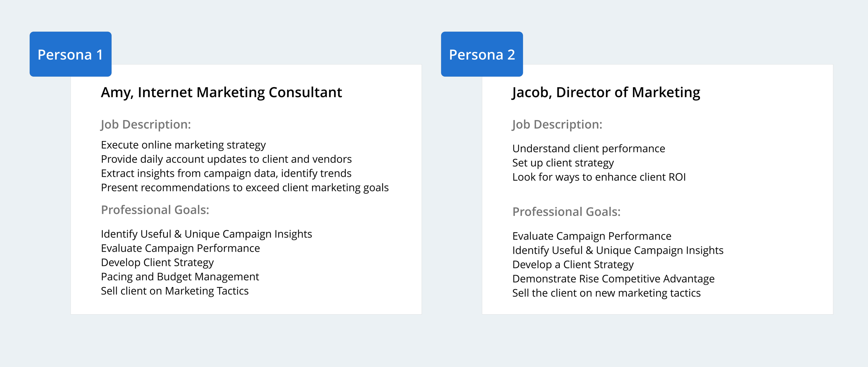Click Sell client on Marketing Tactics
Viewport: 868px width, 367px height.
pyautogui.click(x=175, y=291)
